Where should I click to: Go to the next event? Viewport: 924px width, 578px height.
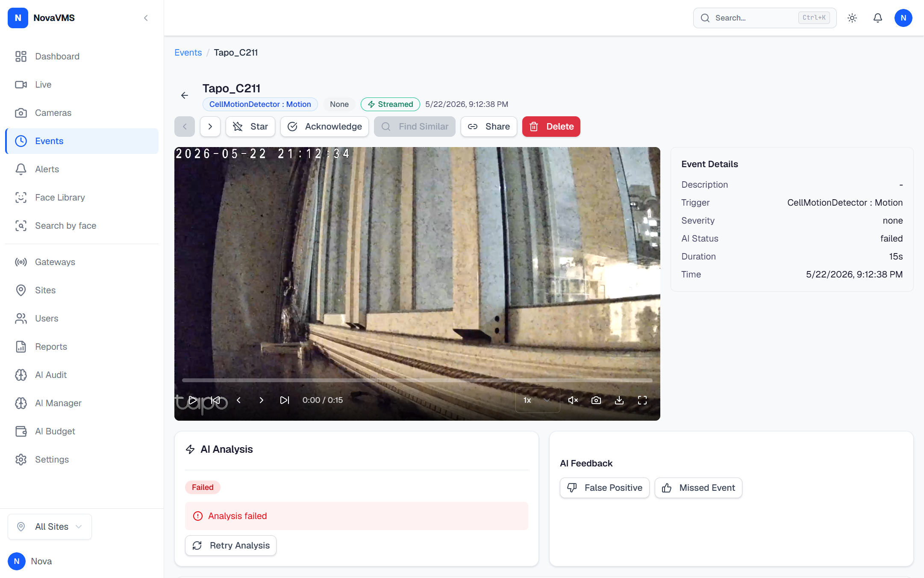[x=210, y=127]
